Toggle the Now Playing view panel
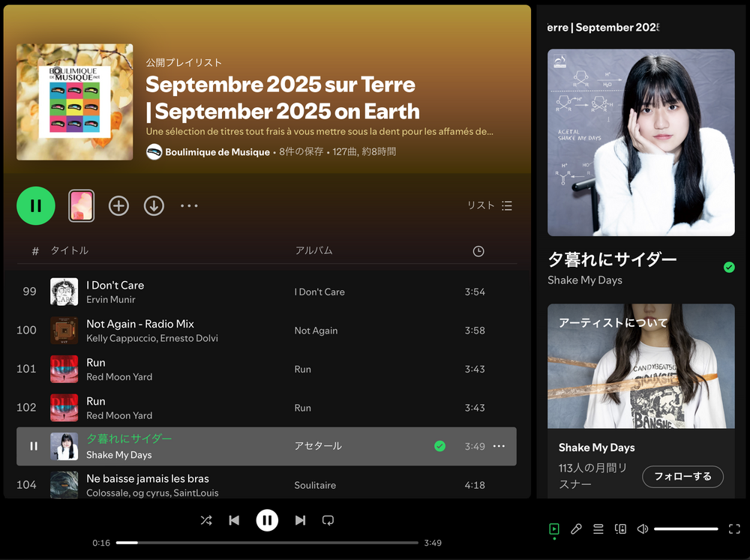The image size is (750, 560). [x=554, y=529]
